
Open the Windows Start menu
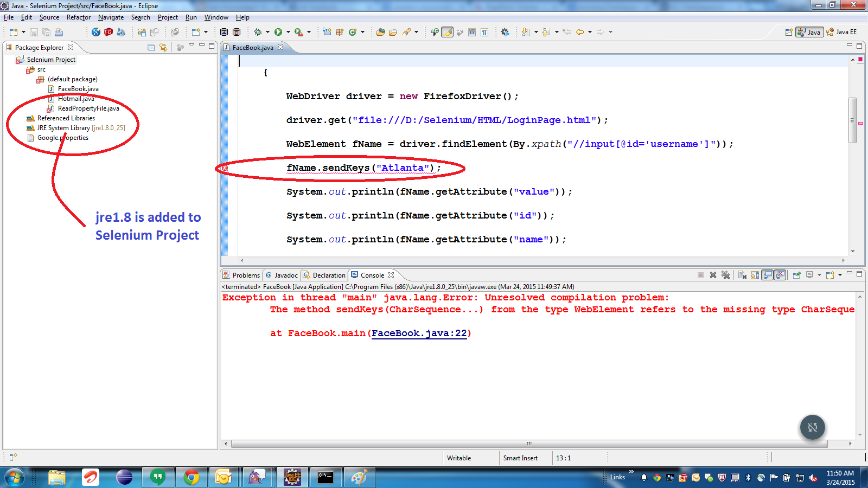click(15, 478)
